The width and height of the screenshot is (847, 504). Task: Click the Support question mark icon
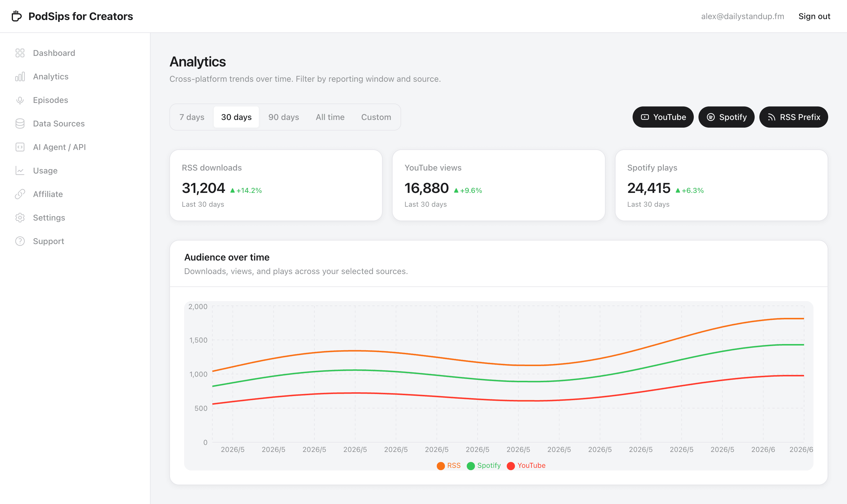pos(20,241)
